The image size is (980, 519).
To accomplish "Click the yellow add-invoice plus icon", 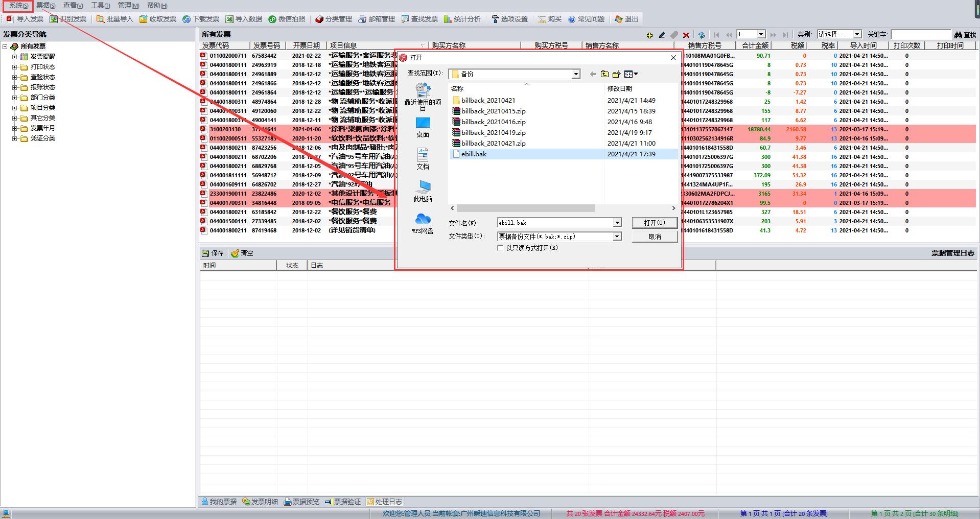I will (x=649, y=35).
